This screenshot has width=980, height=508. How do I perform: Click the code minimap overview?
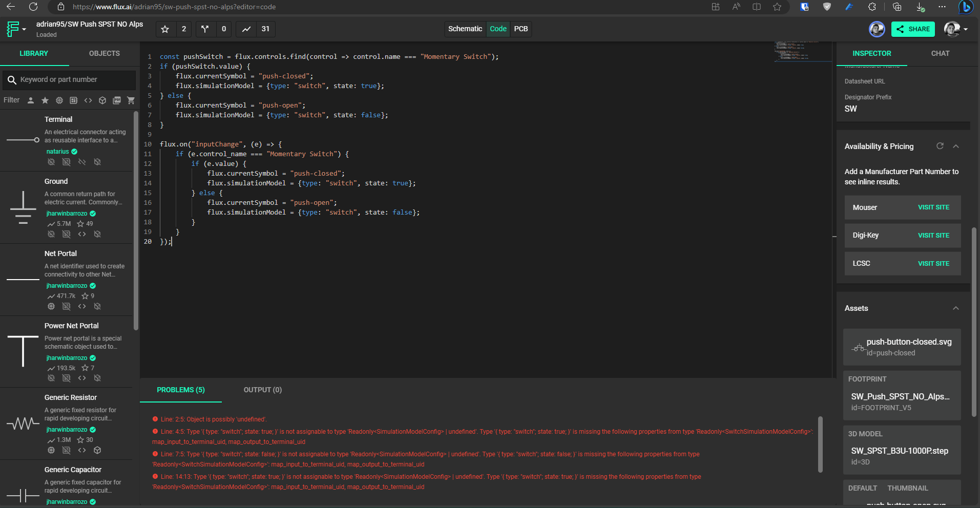803,51
